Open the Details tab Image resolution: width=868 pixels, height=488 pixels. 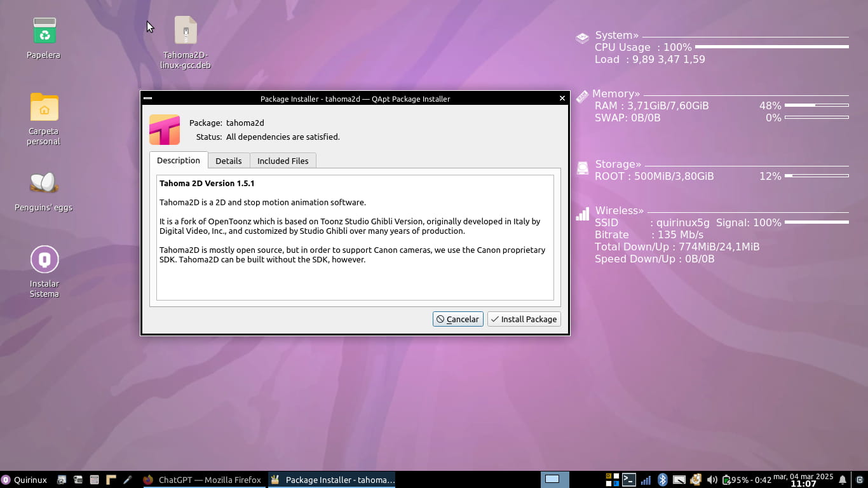tap(229, 161)
